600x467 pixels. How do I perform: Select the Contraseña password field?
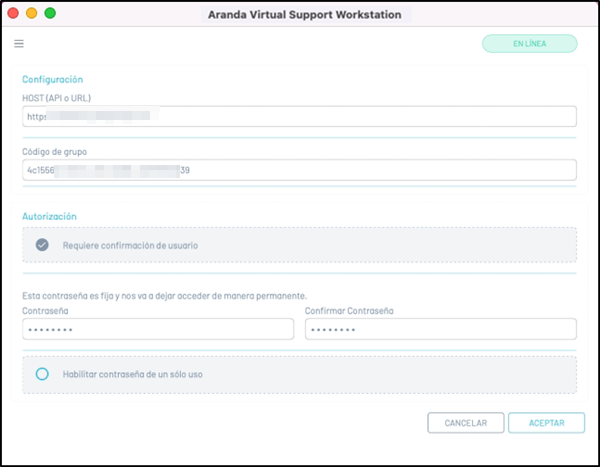coord(158,329)
